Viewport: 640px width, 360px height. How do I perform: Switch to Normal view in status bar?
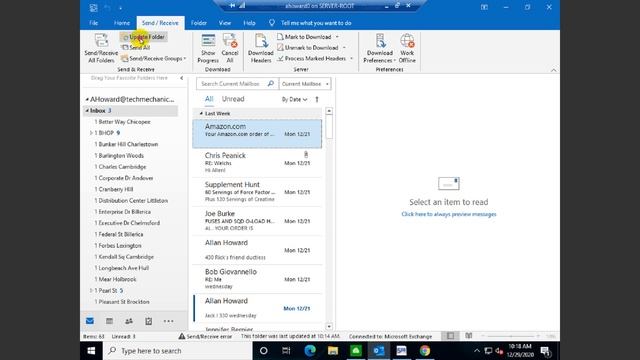click(450, 336)
